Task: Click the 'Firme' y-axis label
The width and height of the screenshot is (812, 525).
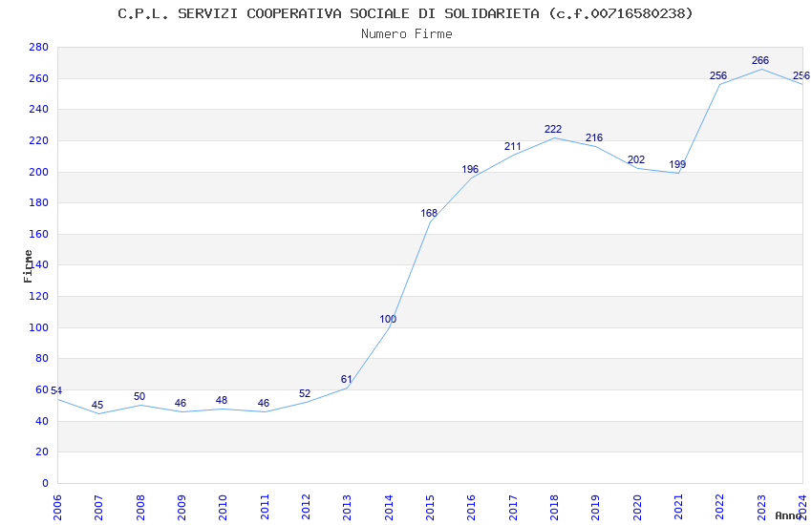Action: (x=28, y=266)
